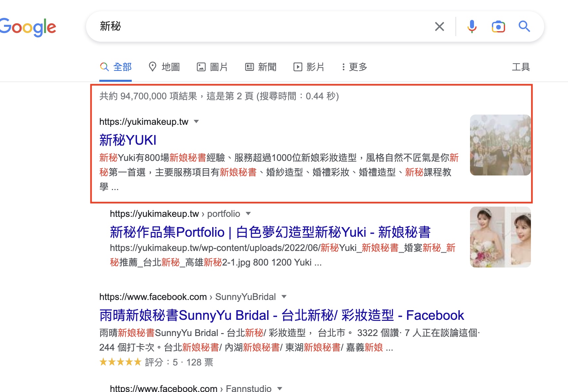Screen dimensions: 568x392
Task: Switch to the 新聞 tab
Action: click(261, 67)
